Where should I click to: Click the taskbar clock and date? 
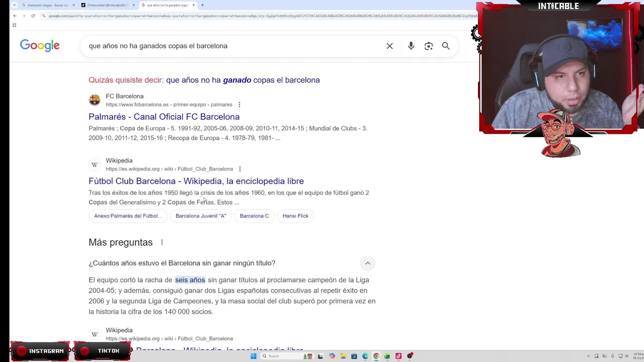[x=638, y=356]
